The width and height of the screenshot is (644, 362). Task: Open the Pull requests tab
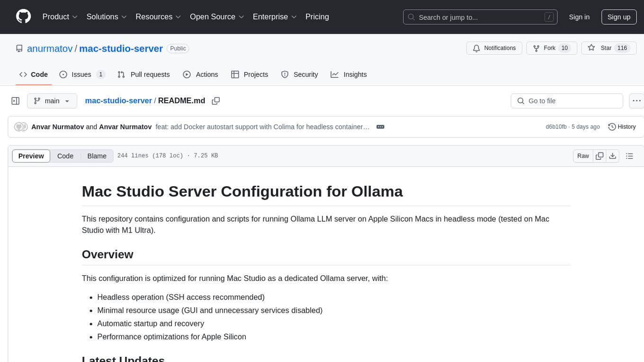click(143, 74)
